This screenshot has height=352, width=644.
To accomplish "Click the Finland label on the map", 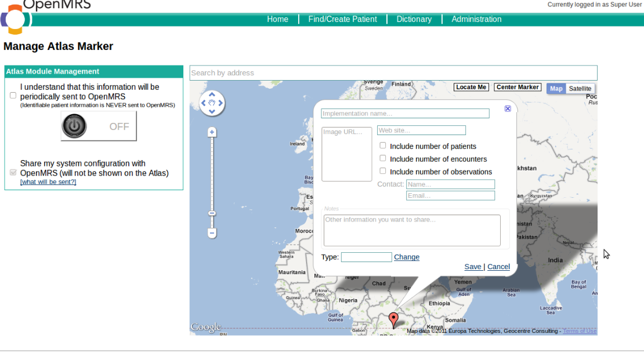I will click(401, 84).
